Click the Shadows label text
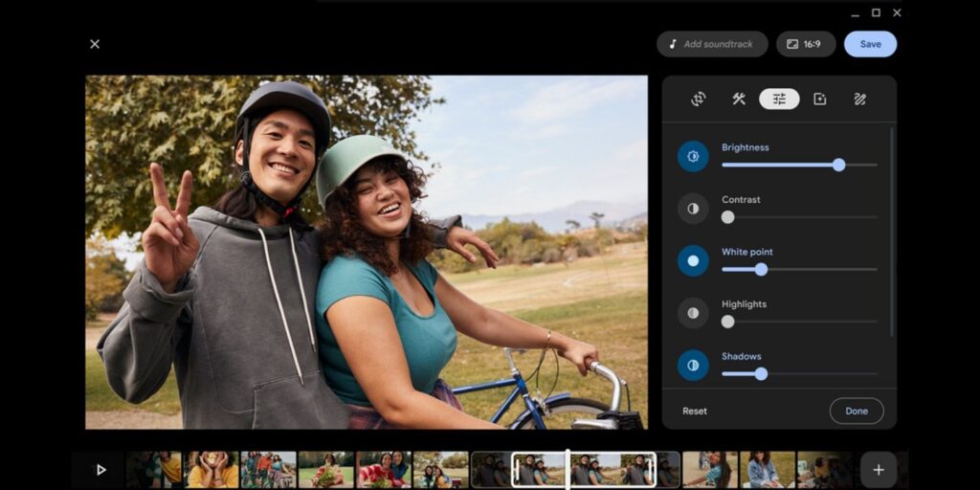The height and width of the screenshot is (490, 980). [742, 356]
